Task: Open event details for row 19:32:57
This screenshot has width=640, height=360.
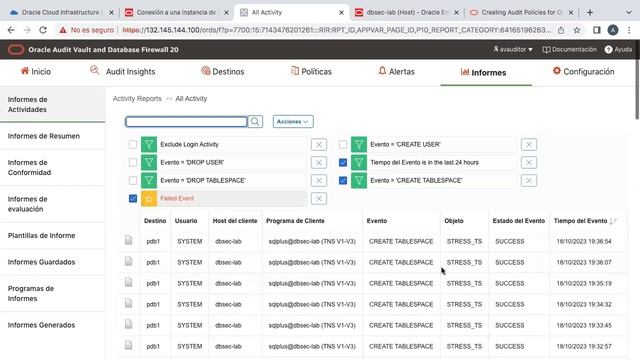Action: [x=129, y=345]
